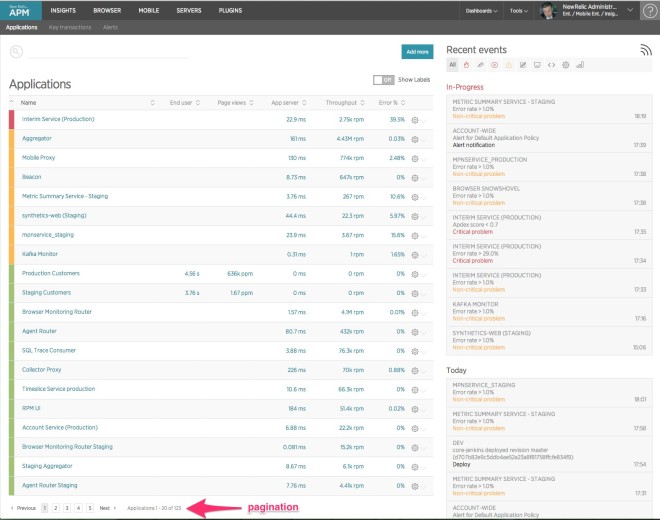Open the MOBILE menu item
The image size is (660, 520).
149,11
